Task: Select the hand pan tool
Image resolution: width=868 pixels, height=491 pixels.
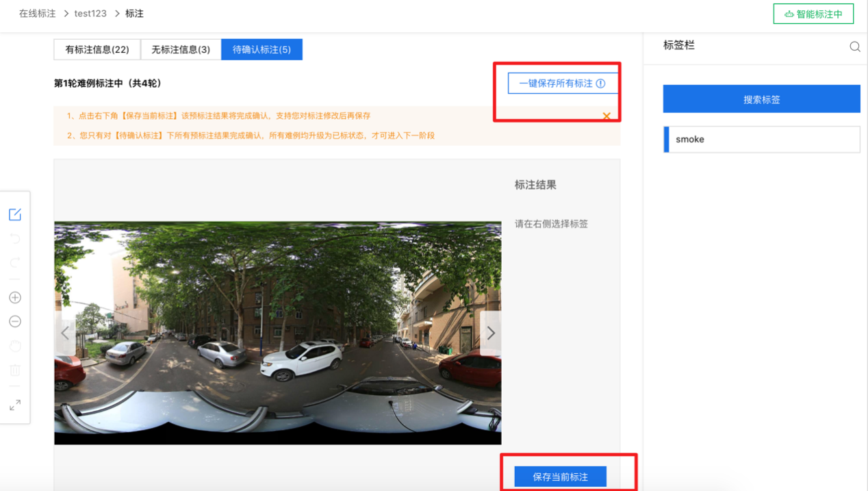Action: 15,346
